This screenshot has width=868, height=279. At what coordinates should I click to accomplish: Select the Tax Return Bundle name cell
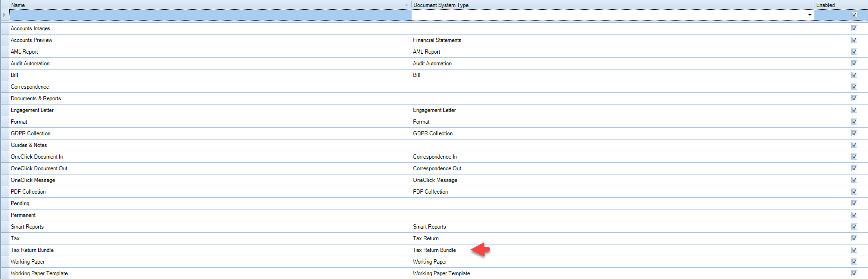tap(210, 250)
